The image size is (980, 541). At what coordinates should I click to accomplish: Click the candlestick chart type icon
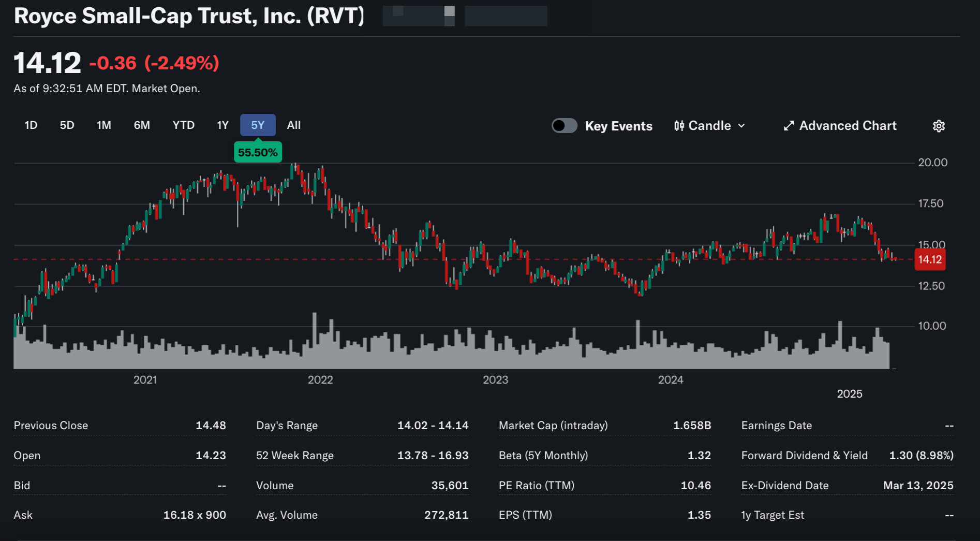[679, 126]
